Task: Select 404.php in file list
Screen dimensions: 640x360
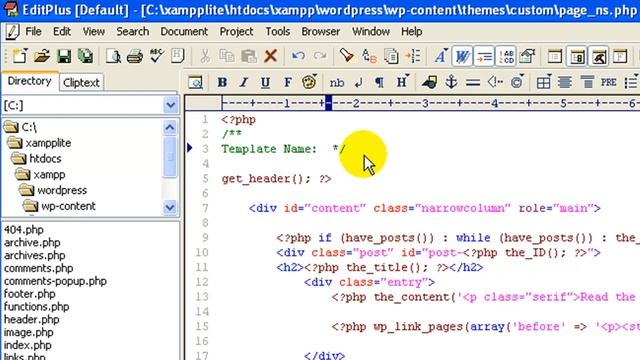Action: (x=24, y=229)
